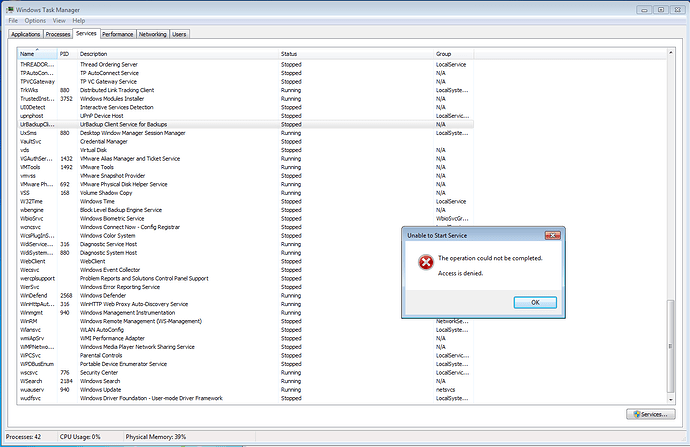Select the Volume Shadow Copy row
690x447 pixels.
coord(246,193)
